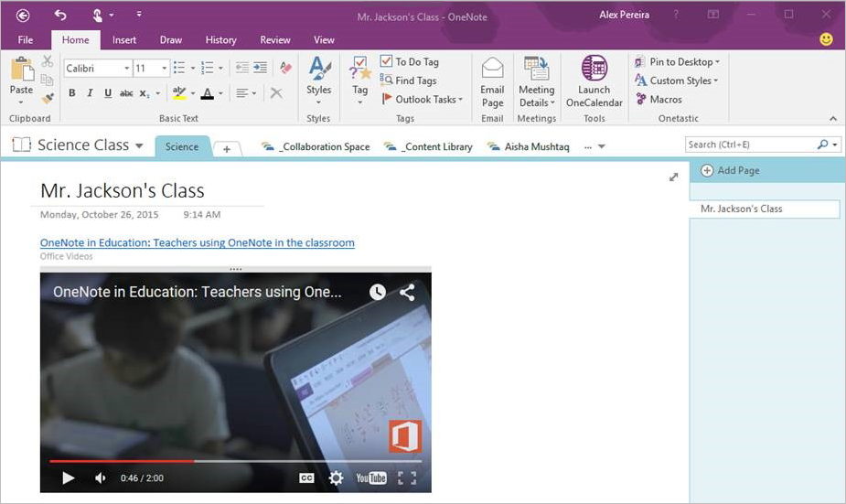Switch to the Insert ribbon tab
This screenshot has height=504, width=846.
pyautogui.click(x=124, y=40)
